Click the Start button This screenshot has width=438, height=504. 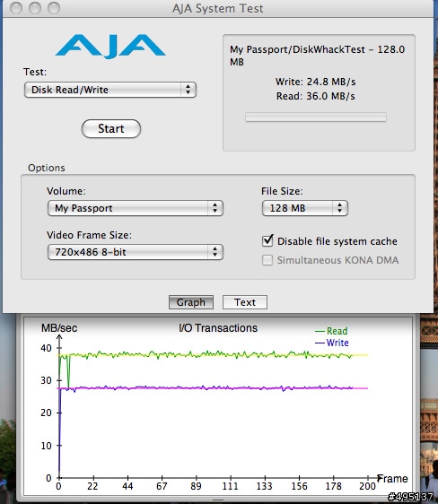[x=111, y=128]
